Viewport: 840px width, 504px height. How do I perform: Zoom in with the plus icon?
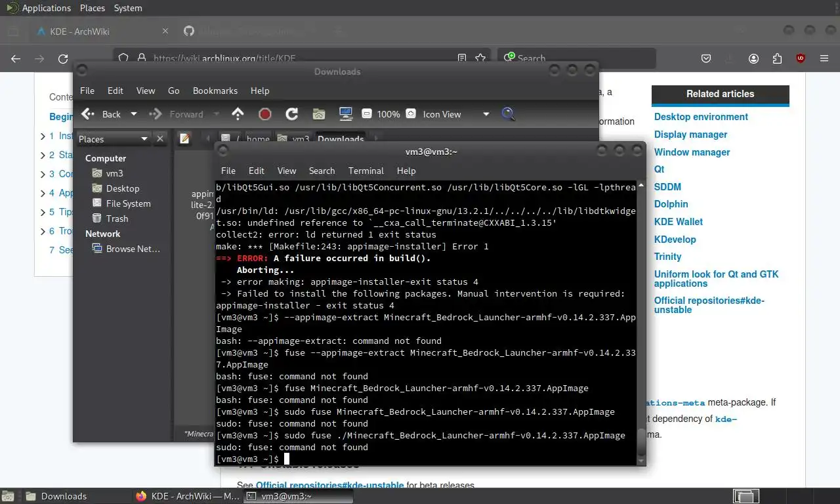(x=411, y=114)
